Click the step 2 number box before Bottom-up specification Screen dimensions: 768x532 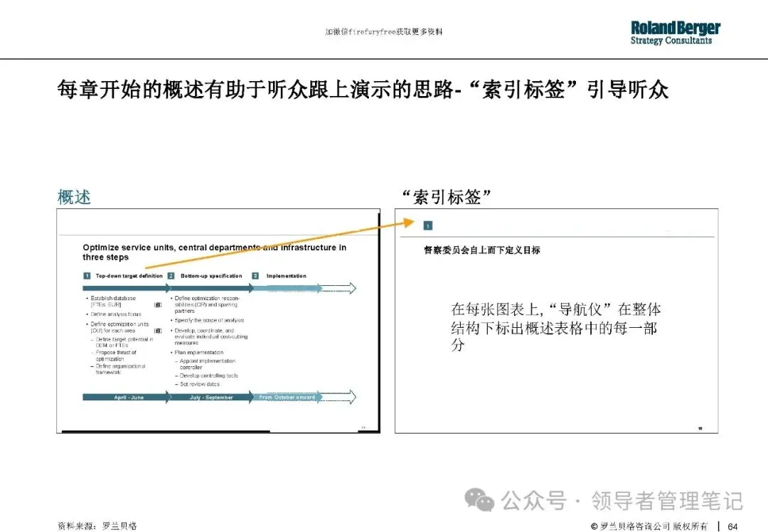click(x=171, y=276)
